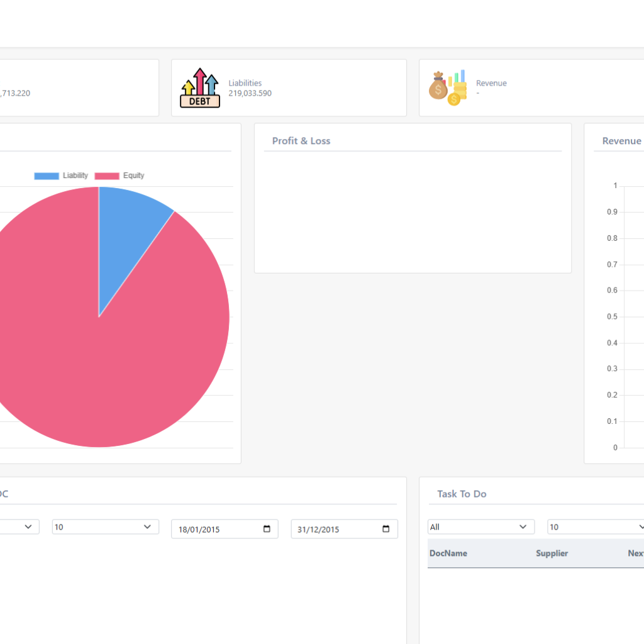Click the DEBT arrows icon
Screen dimensions: 644x644
[x=200, y=88]
